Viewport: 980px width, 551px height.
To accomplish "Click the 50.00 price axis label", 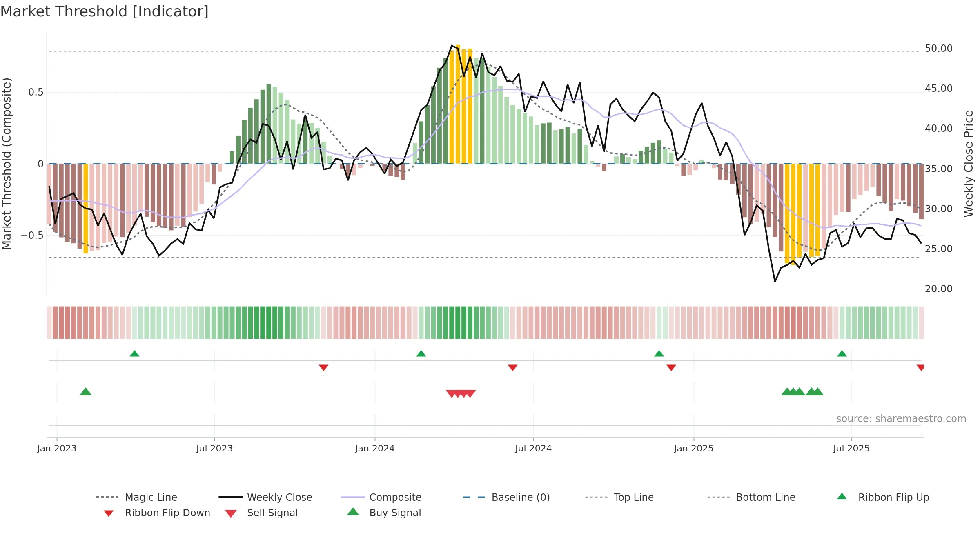I will [x=938, y=49].
